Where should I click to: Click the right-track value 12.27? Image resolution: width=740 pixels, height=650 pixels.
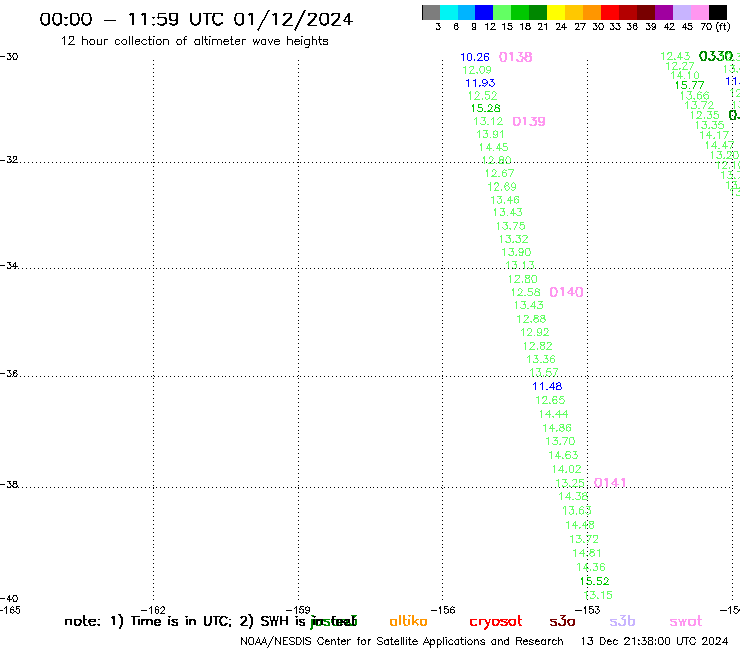coord(680,67)
